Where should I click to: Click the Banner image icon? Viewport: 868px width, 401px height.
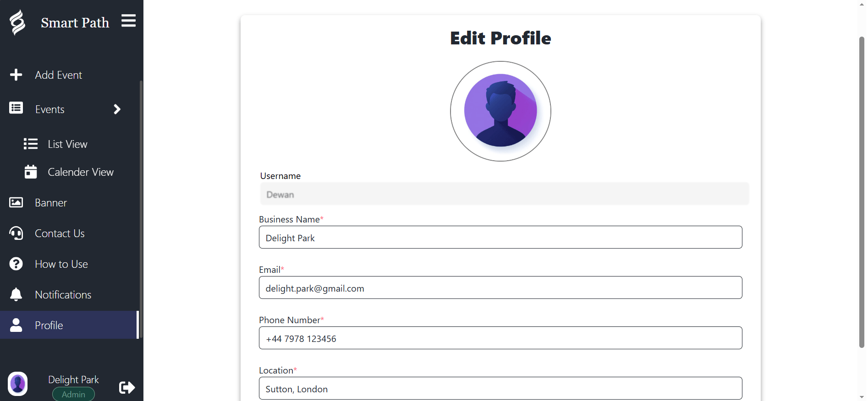pos(16,202)
